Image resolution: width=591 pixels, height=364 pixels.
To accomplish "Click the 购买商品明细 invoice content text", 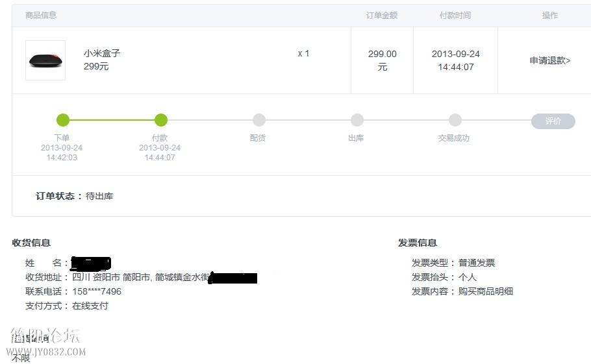I will [486, 291].
